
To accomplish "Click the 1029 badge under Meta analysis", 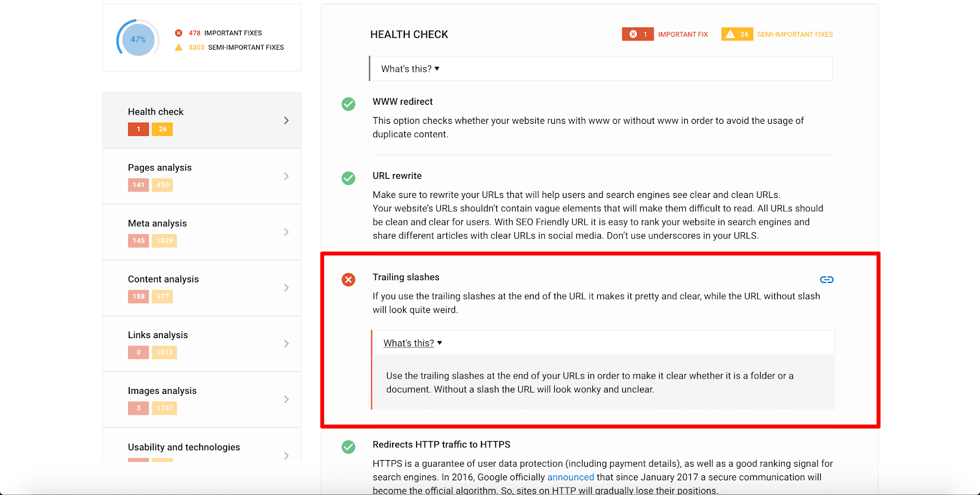I will point(164,241).
